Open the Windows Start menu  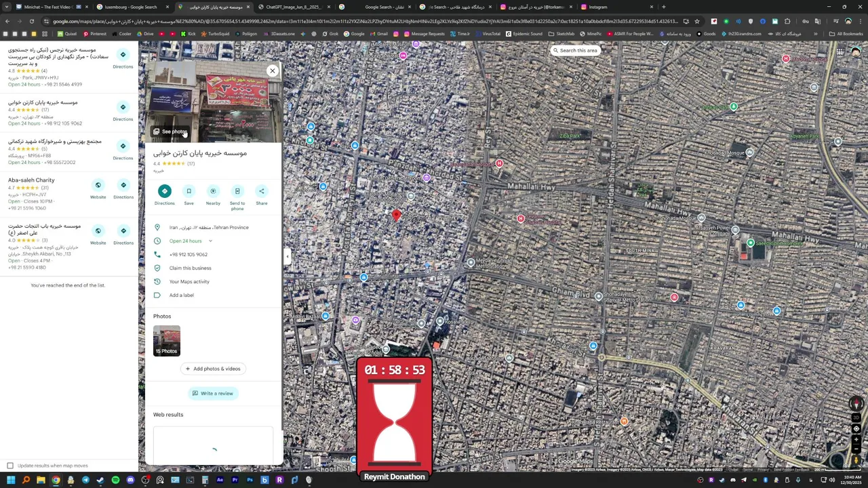point(11,481)
